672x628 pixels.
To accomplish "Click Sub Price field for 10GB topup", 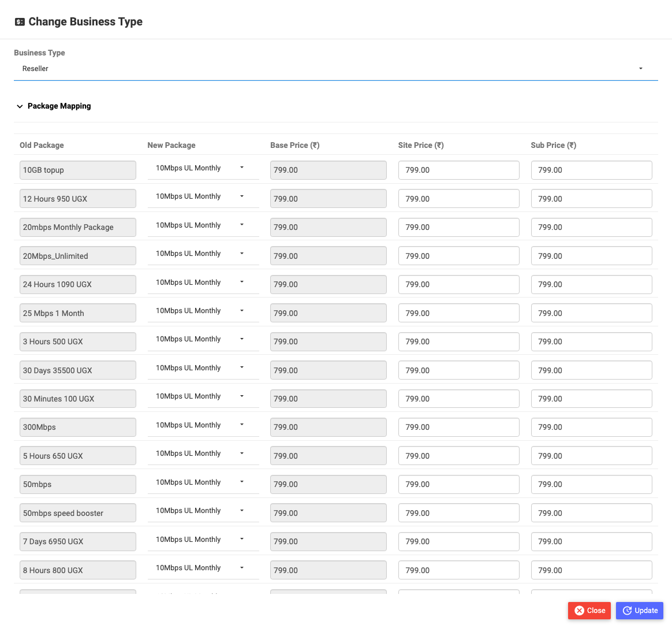I will 591,170.
